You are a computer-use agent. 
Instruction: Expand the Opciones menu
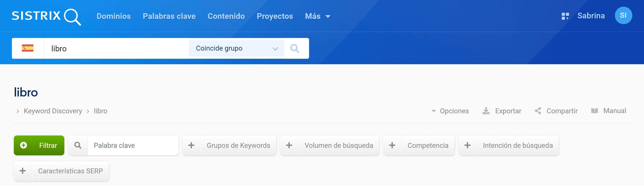(x=450, y=111)
